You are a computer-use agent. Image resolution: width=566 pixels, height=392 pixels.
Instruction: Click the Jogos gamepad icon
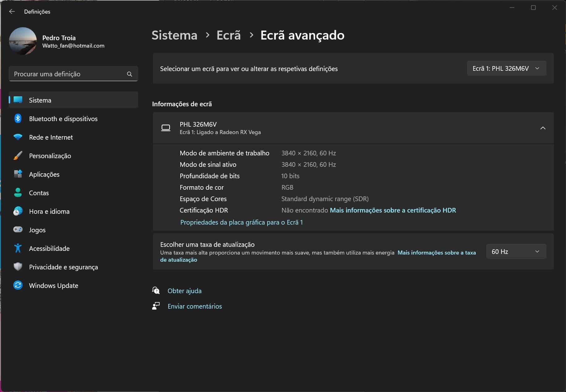pos(18,230)
